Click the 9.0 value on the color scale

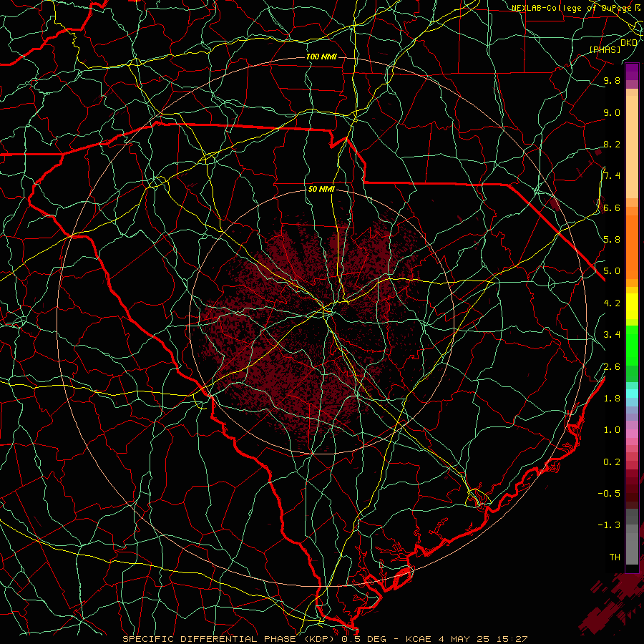click(612, 113)
